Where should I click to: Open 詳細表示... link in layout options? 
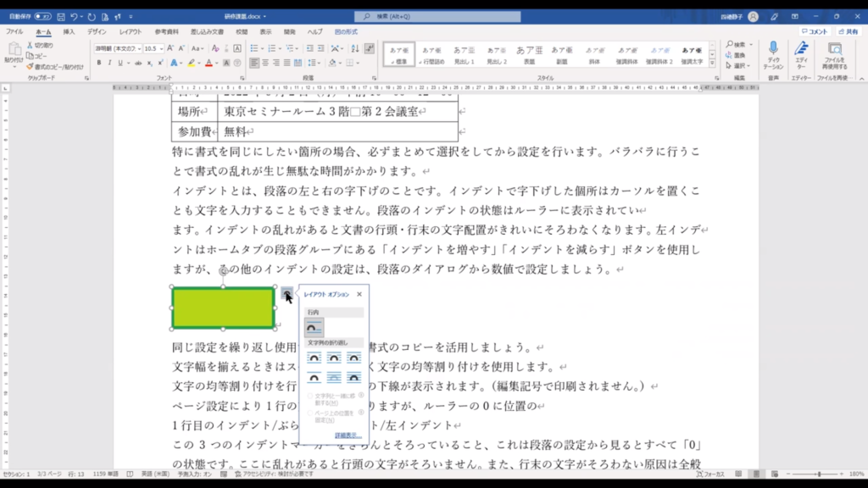348,435
